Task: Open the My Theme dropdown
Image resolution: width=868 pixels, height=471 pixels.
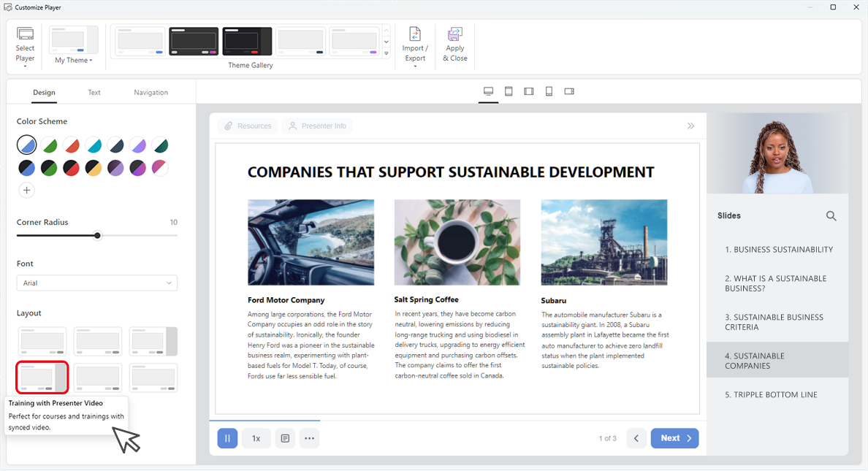Action: [73, 60]
